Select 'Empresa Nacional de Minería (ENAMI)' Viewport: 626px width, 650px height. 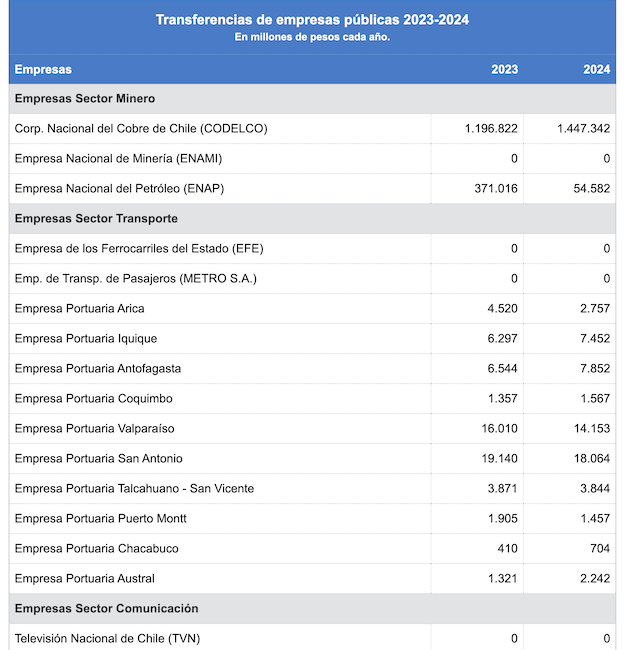point(119,159)
